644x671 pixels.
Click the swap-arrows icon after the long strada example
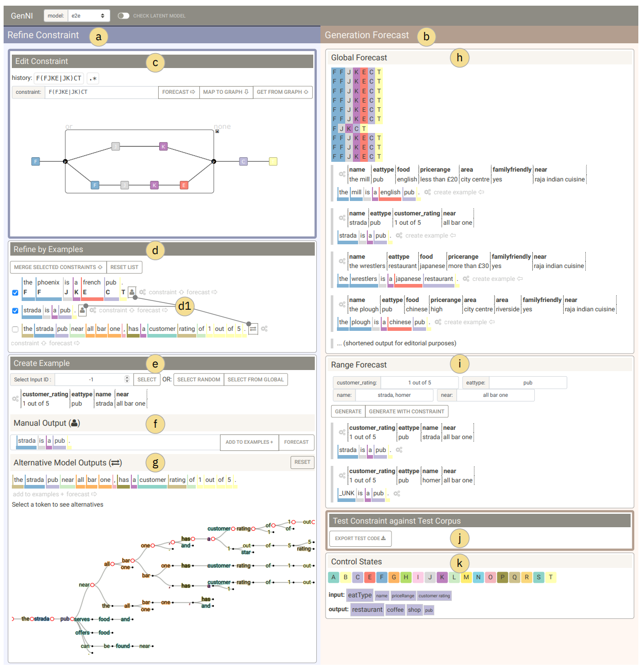253,329
